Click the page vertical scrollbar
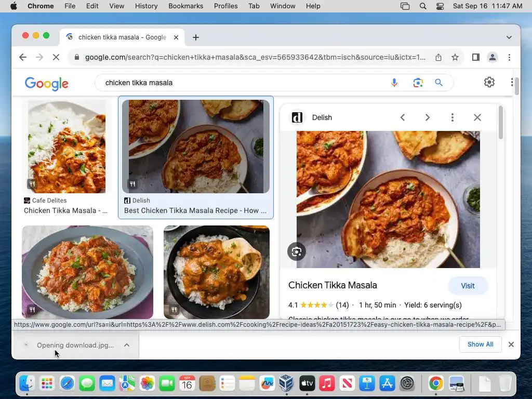 pos(517,87)
